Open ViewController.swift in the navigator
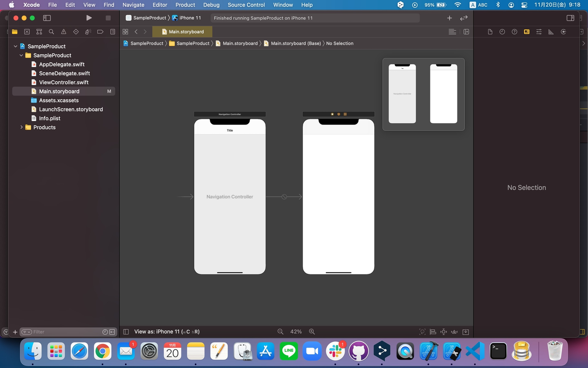The width and height of the screenshot is (588, 368). (63, 82)
